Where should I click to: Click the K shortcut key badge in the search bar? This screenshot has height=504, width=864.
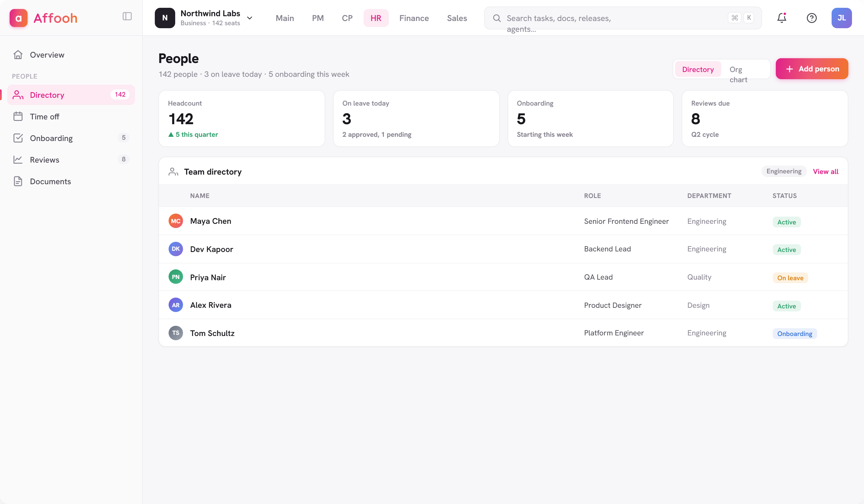(749, 18)
